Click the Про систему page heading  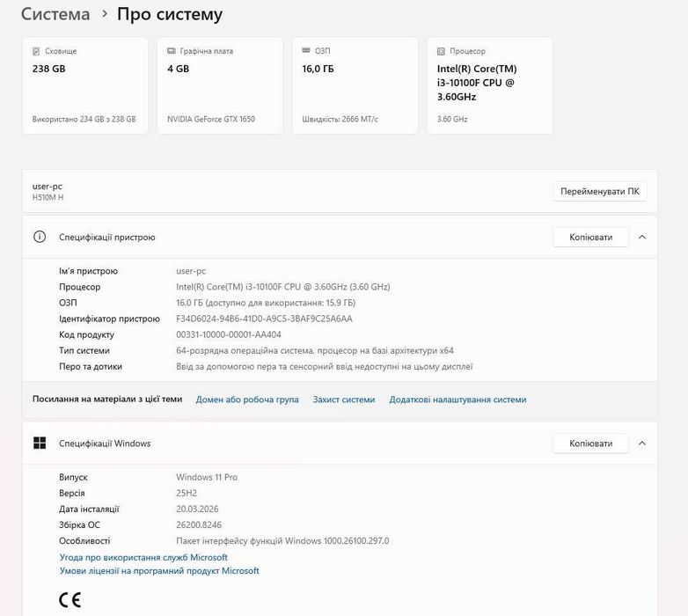pyautogui.click(x=170, y=14)
